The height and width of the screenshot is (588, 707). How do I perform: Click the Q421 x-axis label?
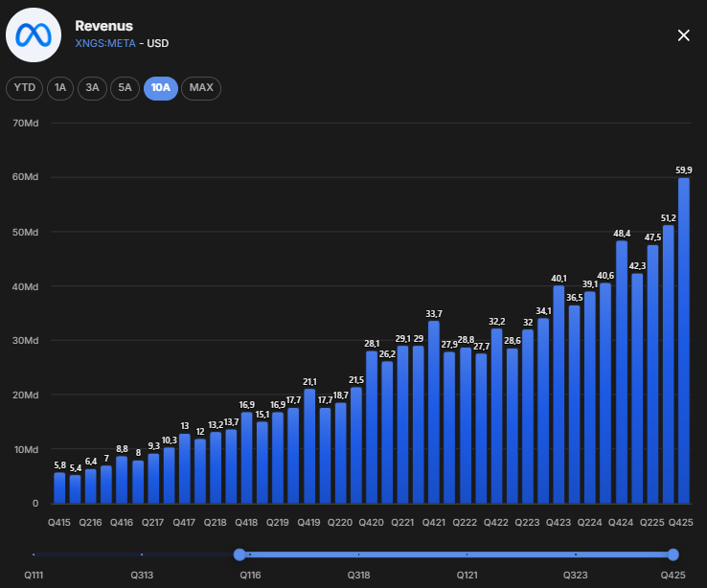[434, 523]
